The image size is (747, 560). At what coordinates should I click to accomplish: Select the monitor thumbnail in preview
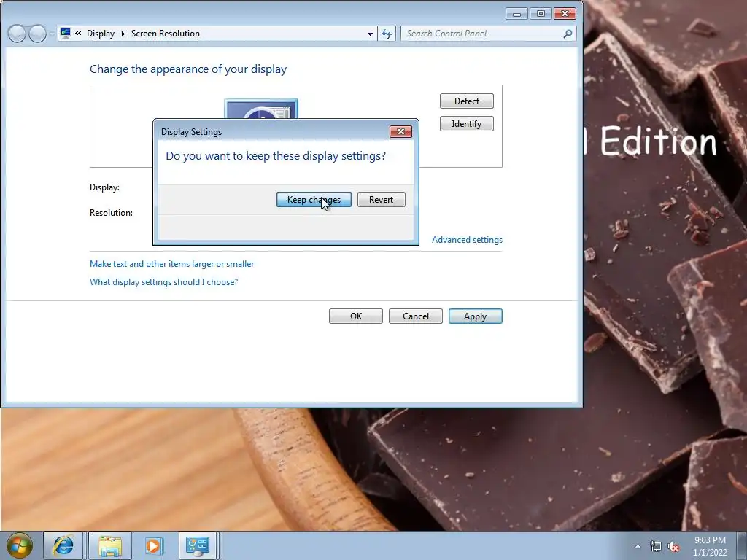(x=261, y=109)
